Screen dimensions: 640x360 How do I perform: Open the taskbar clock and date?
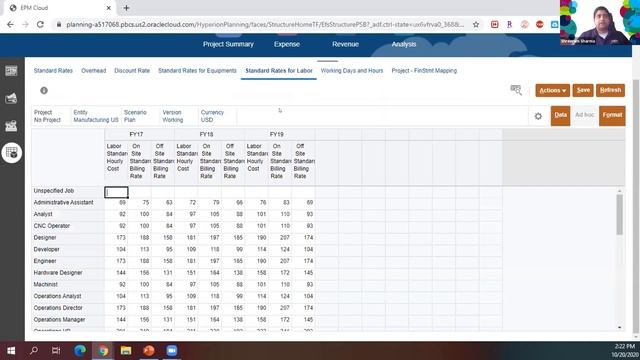pyautogui.click(x=624, y=351)
